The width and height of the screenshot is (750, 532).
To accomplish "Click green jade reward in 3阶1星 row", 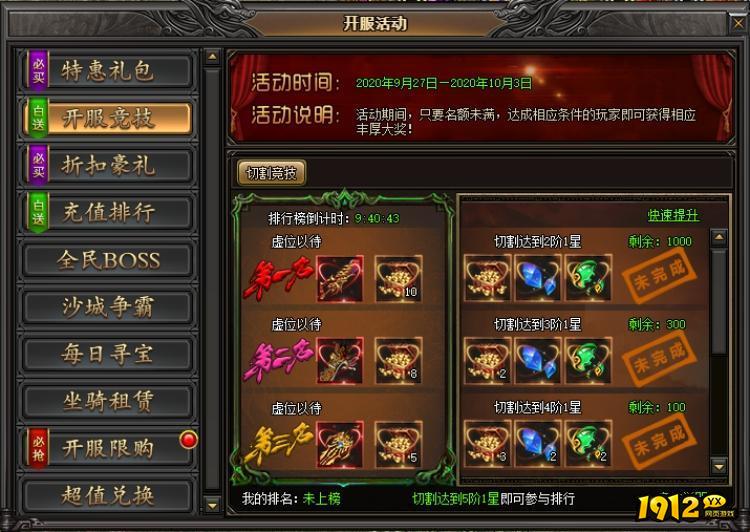I will 588,360.
